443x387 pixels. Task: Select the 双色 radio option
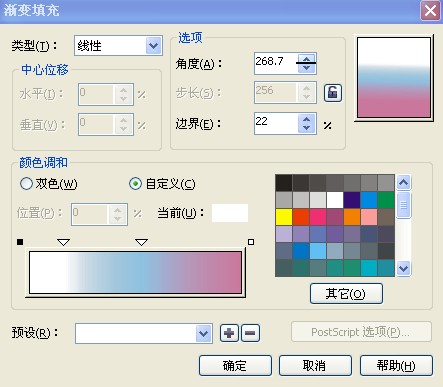click(x=26, y=184)
